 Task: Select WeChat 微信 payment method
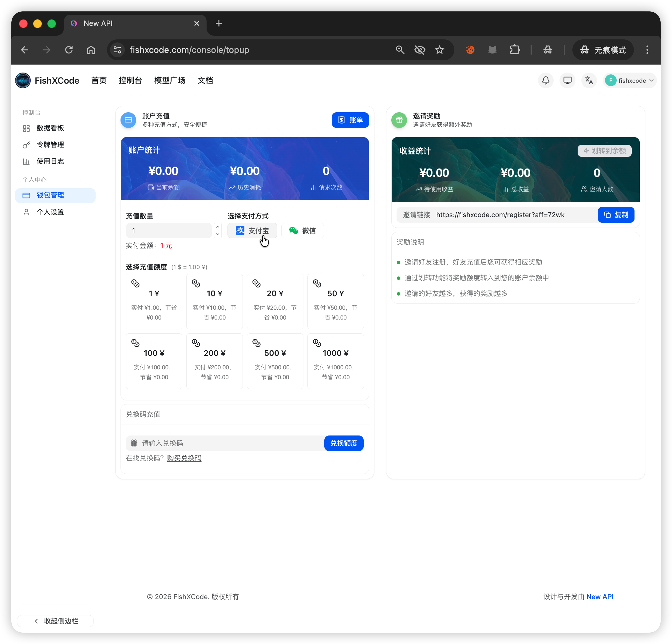pos(302,230)
